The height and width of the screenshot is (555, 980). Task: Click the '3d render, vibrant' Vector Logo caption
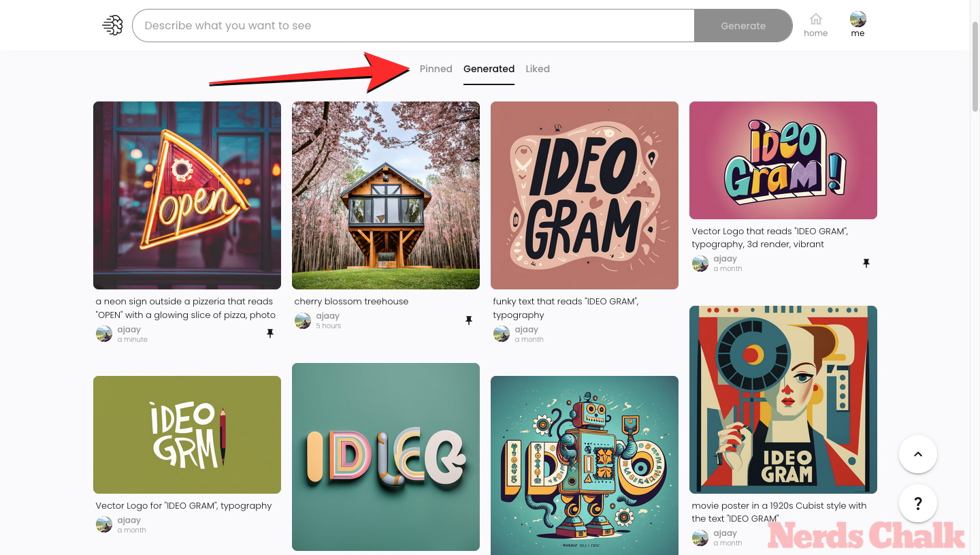coord(770,238)
